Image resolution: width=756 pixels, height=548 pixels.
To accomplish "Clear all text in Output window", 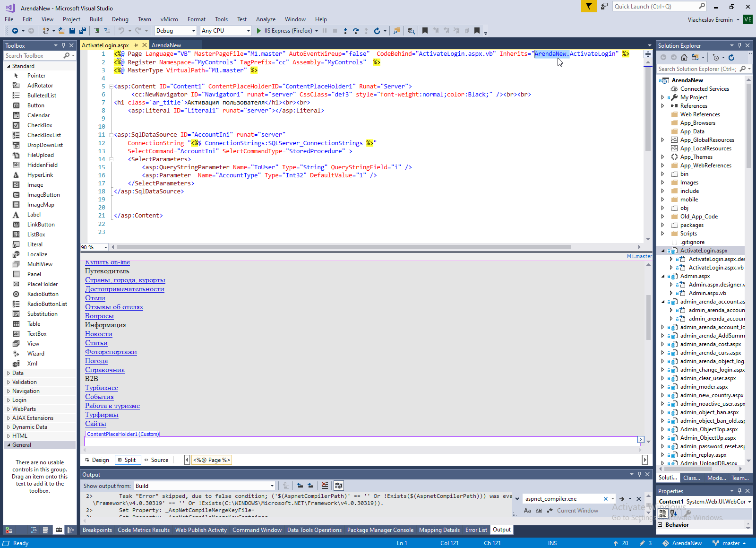I will [x=325, y=486].
